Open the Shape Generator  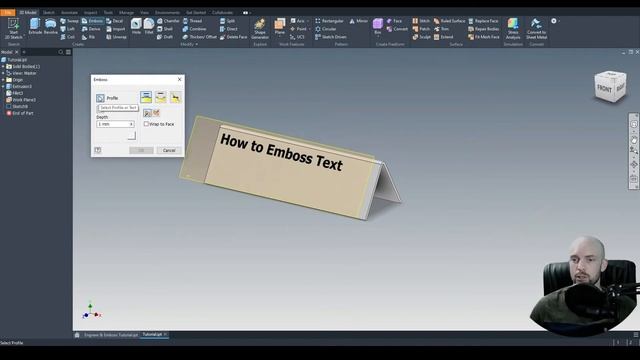tap(260, 29)
